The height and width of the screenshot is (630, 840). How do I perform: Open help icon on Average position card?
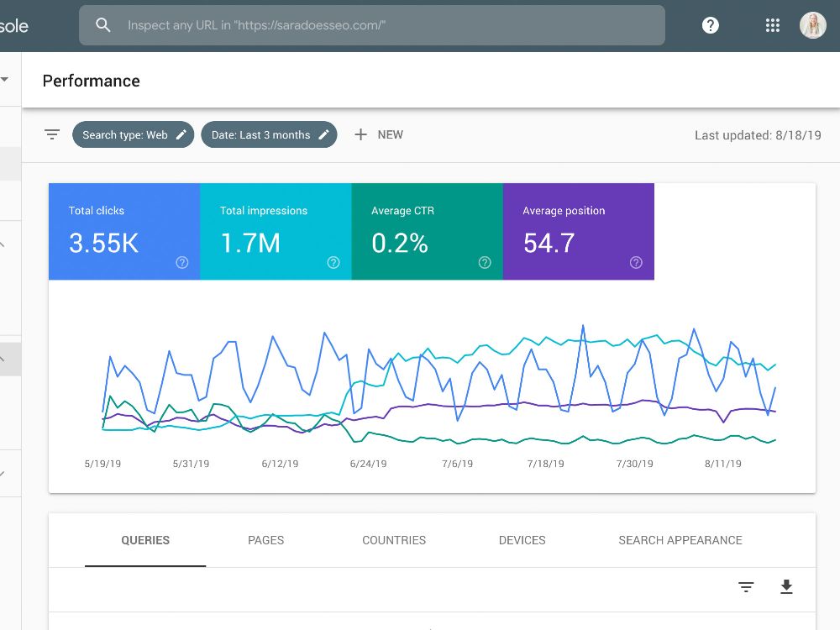pyautogui.click(x=636, y=262)
